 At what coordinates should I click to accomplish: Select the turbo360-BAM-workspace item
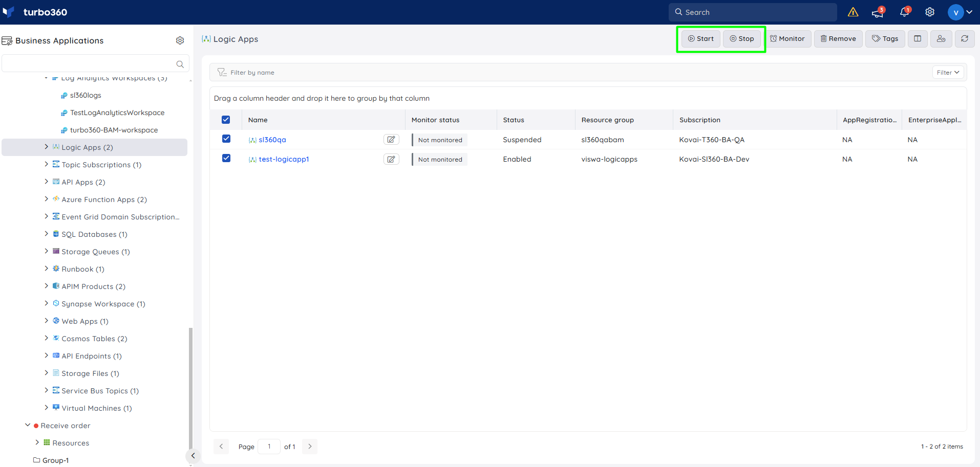(x=114, y=130)
